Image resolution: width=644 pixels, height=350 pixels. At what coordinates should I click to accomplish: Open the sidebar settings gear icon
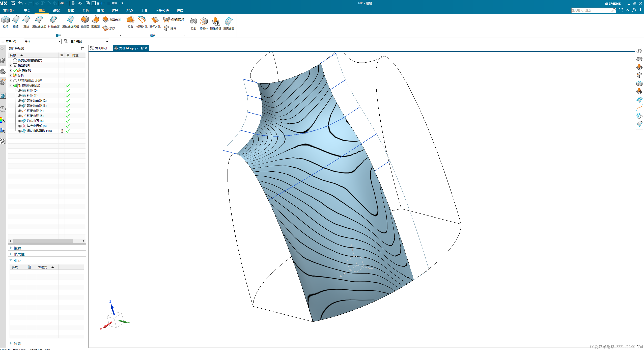[2, 48]
